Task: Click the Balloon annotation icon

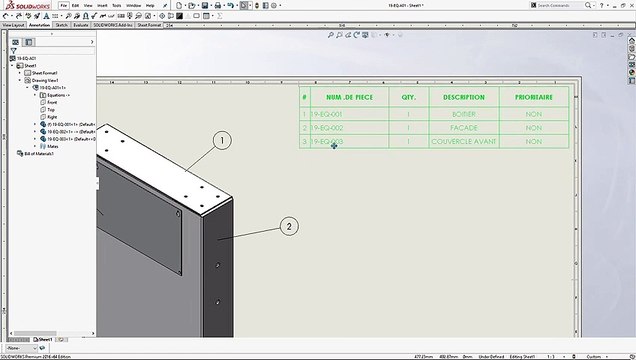Action: 68,16
